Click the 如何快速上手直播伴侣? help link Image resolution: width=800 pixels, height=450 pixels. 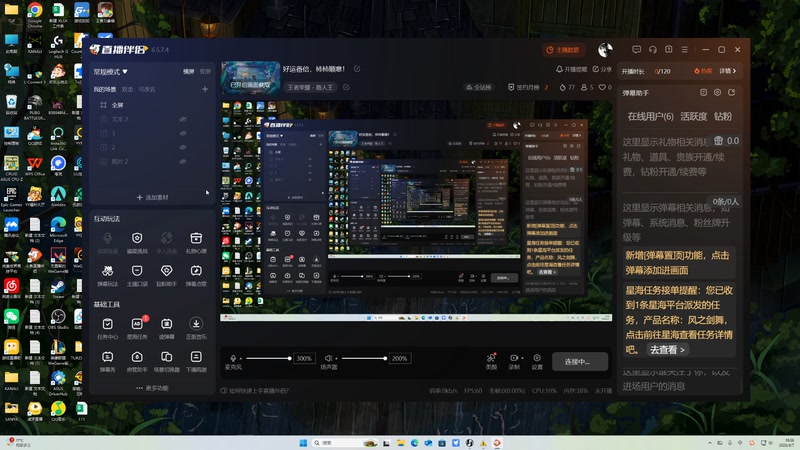coord(255,391)
